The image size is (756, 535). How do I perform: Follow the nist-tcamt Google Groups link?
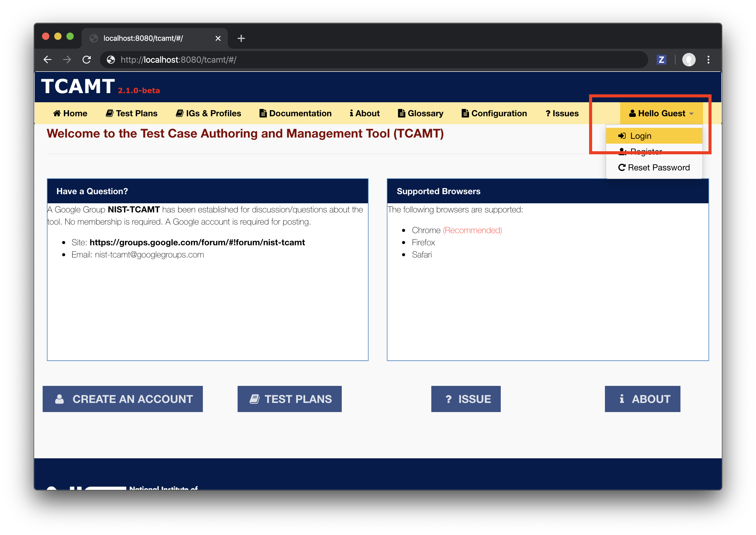point(197,243)
